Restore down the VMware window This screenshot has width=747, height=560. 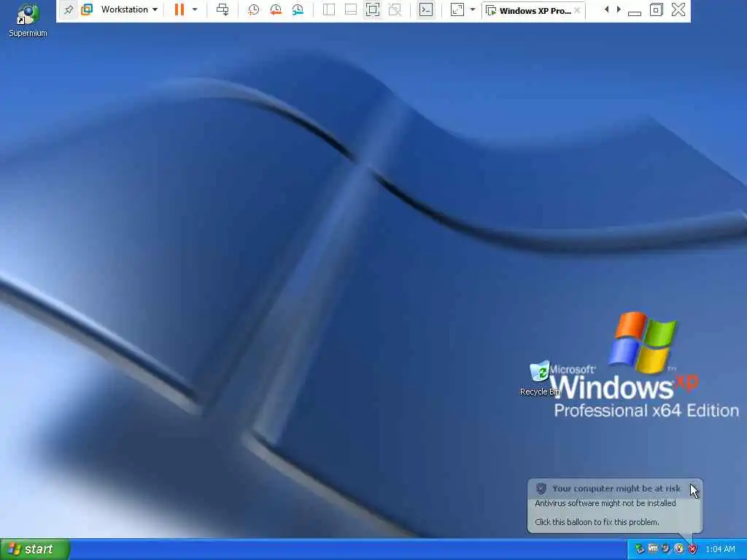tap(657, 9)
